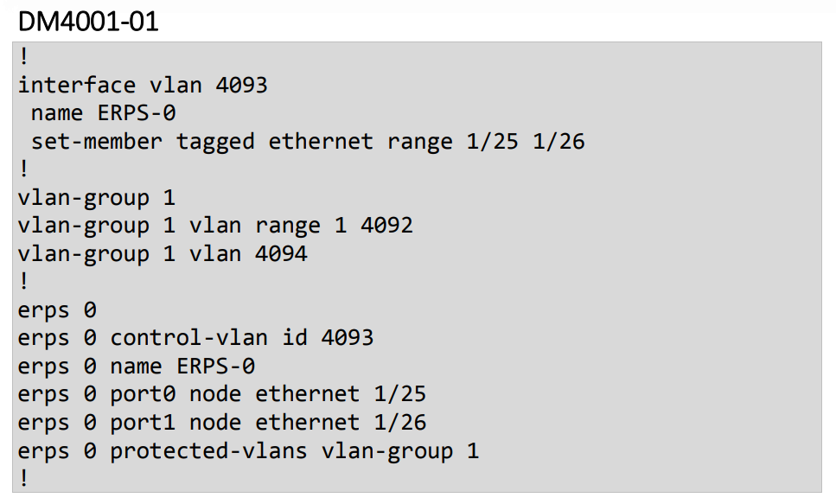
Task: Click the "vlan-group 1 vlan 4094" line
Action: pyautogui.click(x=163, y=253)
